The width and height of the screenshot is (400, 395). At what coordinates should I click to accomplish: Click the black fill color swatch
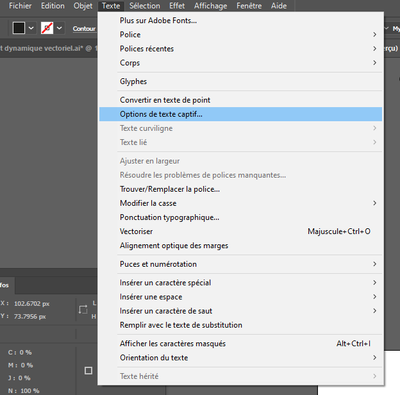click(19, 28)
